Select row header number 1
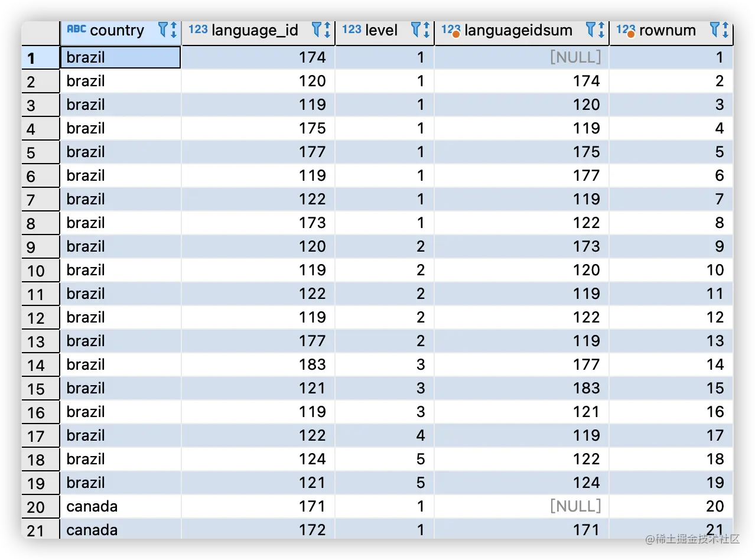755x560 pixels. tap(41, 57)
